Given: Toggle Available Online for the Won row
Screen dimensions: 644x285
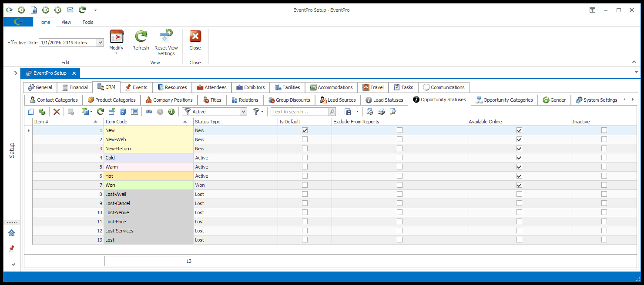Looking at the screenshot, I should [519, 185].
